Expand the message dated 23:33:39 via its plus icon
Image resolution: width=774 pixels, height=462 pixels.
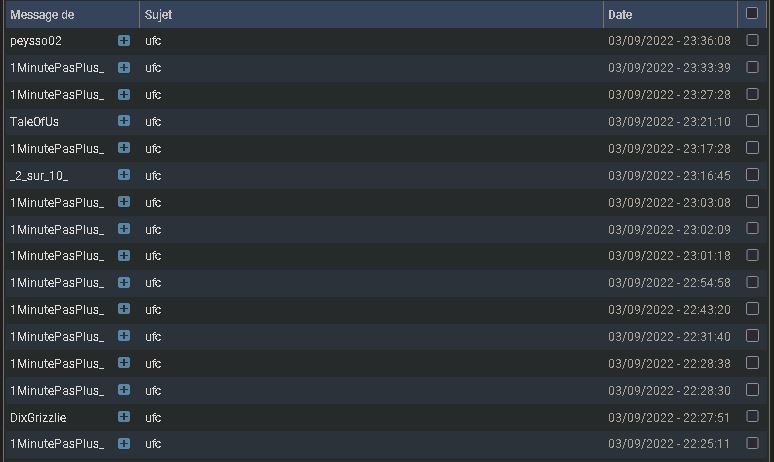click(x=124, y=68)
